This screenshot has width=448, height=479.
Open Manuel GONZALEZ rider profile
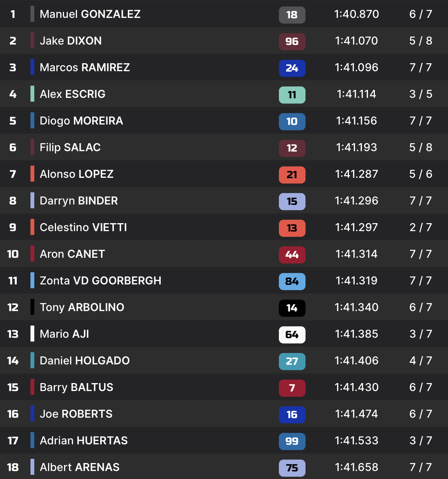(90, 14)
